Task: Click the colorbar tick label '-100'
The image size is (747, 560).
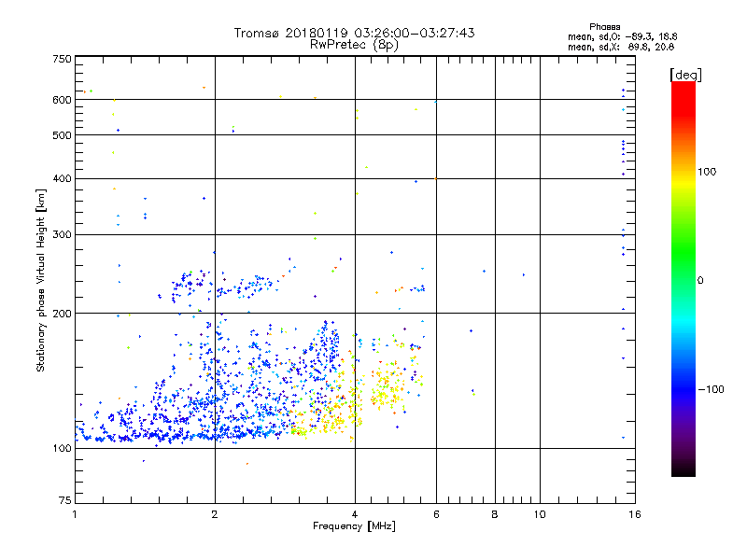Action: point(712,389)
